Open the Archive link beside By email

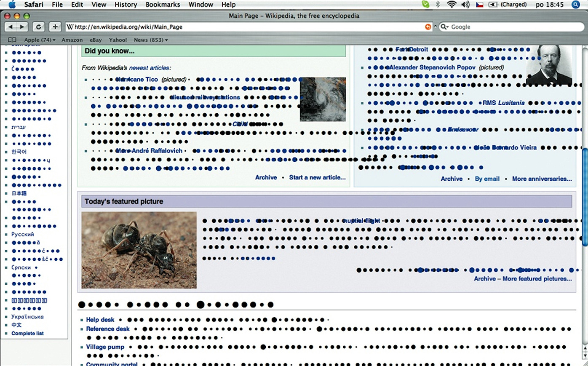pos(452,179)
